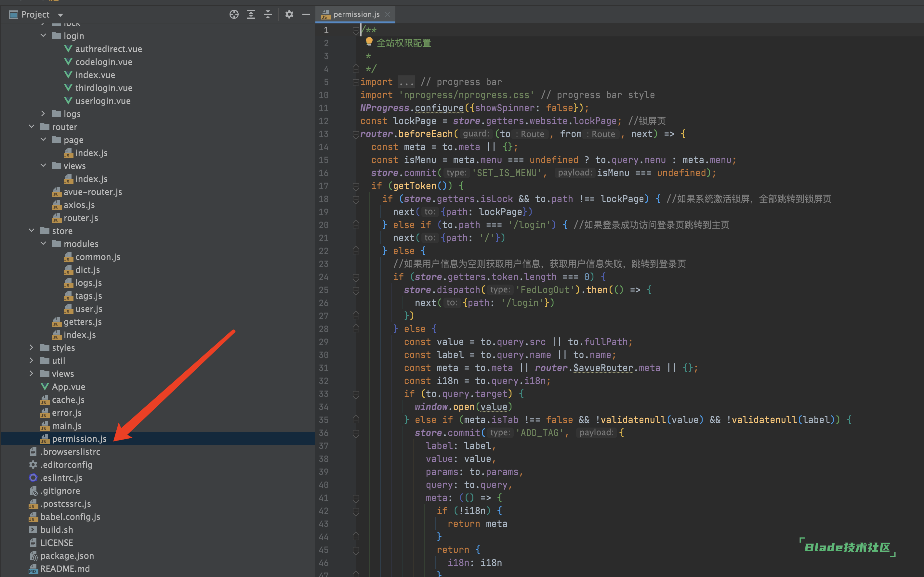Screen dimensions: 924x577
Task: Click the Expand All icon
Action: tap(251, 15)
